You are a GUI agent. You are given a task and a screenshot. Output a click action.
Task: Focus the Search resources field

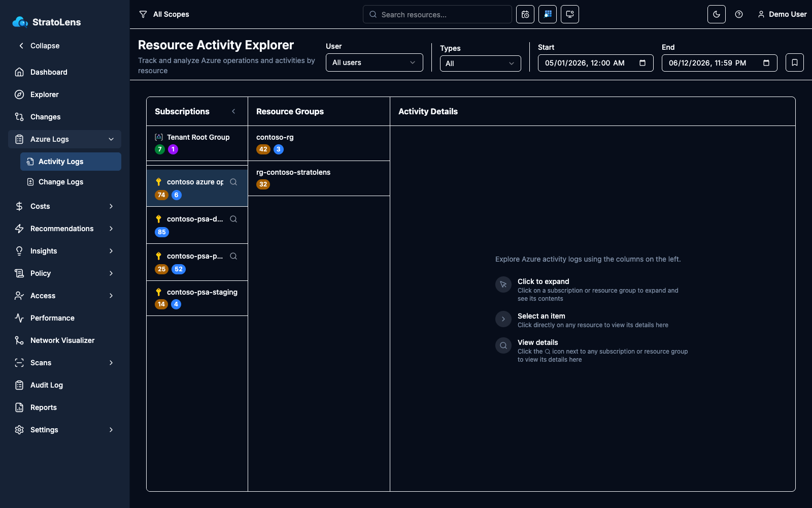pyautogui.click(x=437, y=14)
